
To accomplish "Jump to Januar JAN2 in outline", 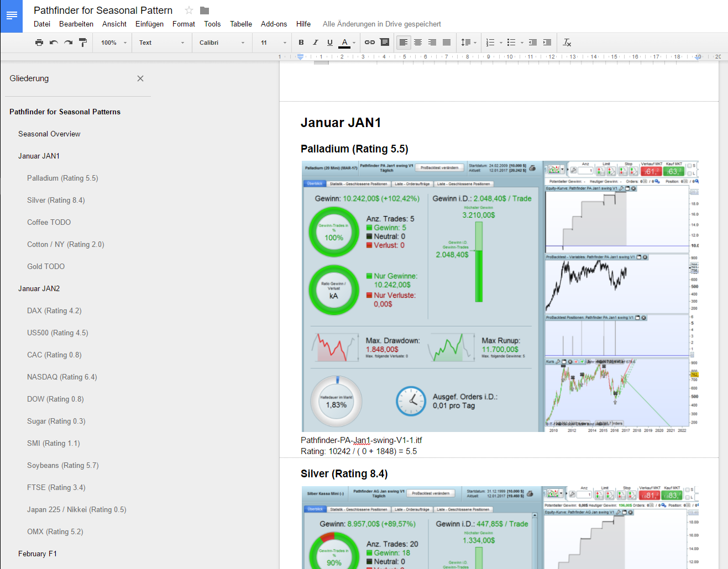I will tap(39, 288).
